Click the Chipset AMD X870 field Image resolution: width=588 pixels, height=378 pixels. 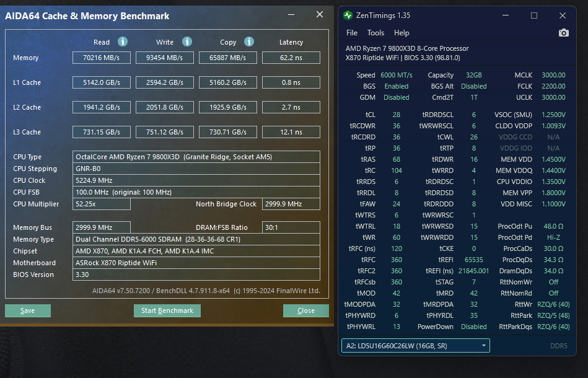pos(196,251)
